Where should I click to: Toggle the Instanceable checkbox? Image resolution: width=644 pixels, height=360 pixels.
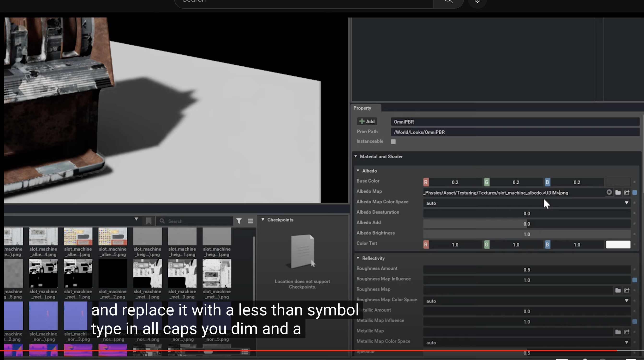[x=393, y=142]
